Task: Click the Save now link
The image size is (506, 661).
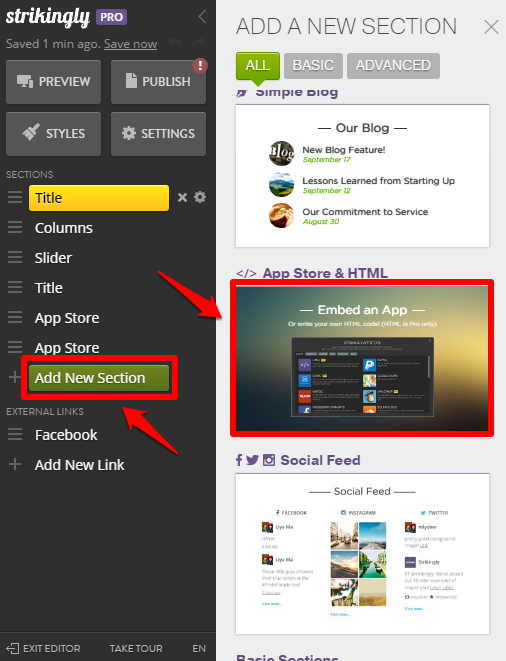Action: pyautogui.click(x=131, y=44)
